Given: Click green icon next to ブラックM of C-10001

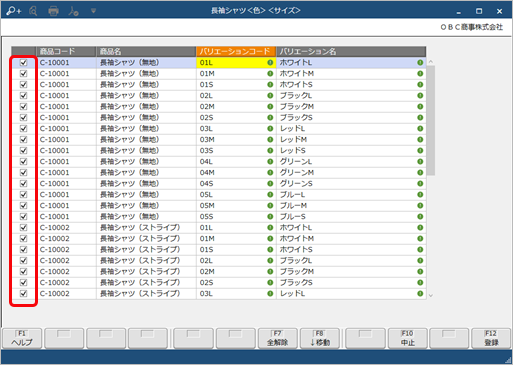Looking at the screenshot, I should pyautogui.click(x=420, y=107).
